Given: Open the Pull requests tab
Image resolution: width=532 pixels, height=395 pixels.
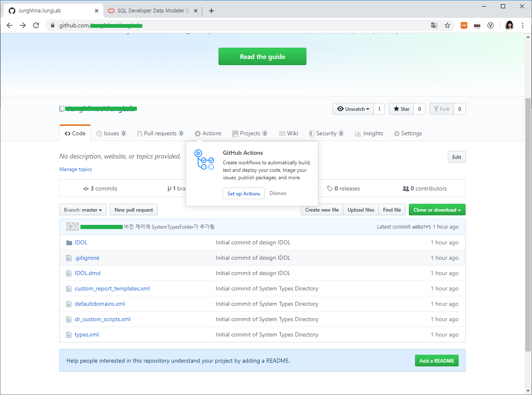Looking at the screenshot, I should 160,133.
